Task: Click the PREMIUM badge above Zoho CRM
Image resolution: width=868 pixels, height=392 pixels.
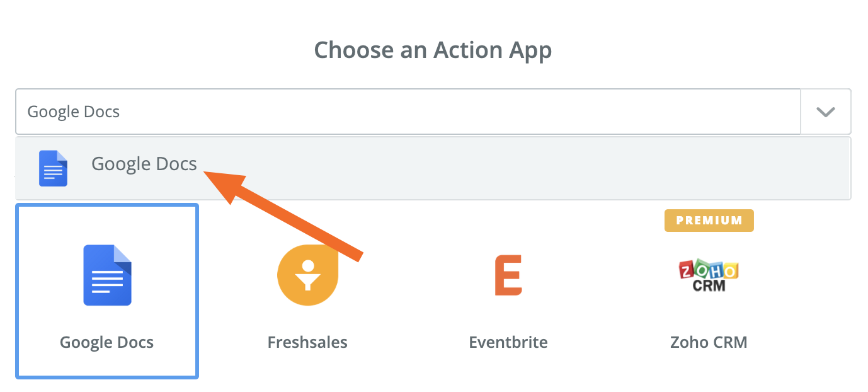Action: (x=709, y=221)
